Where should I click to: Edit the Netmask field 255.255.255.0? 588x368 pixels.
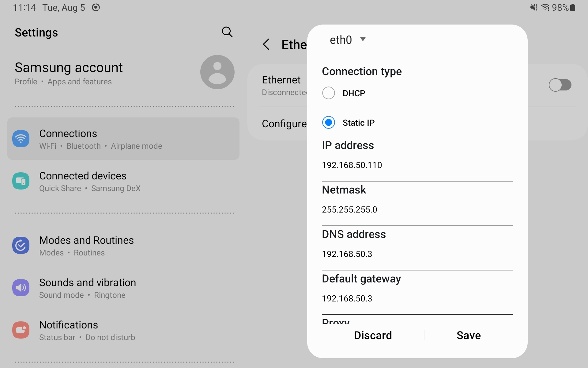(x=417, y=210)
